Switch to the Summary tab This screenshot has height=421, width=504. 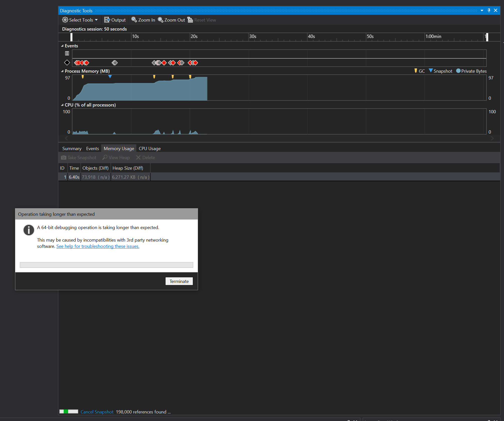pyautogui.click(x=72, y=148)
